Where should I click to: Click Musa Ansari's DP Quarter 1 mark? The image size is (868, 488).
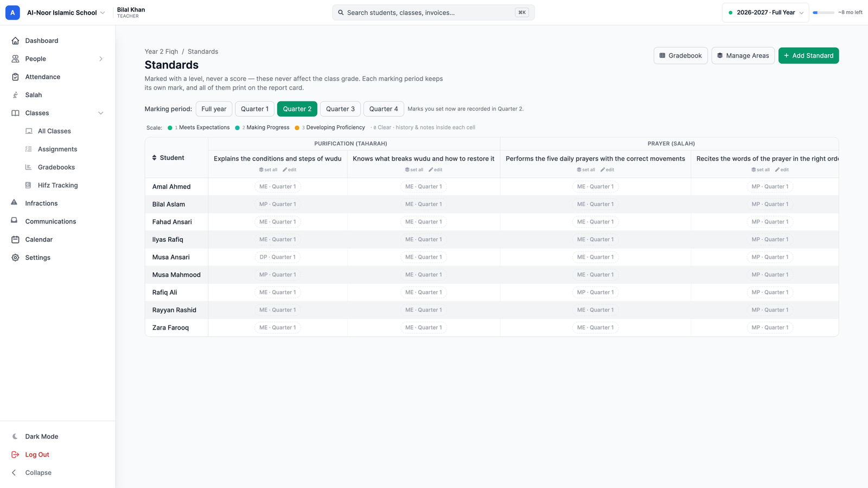point(278,257)
